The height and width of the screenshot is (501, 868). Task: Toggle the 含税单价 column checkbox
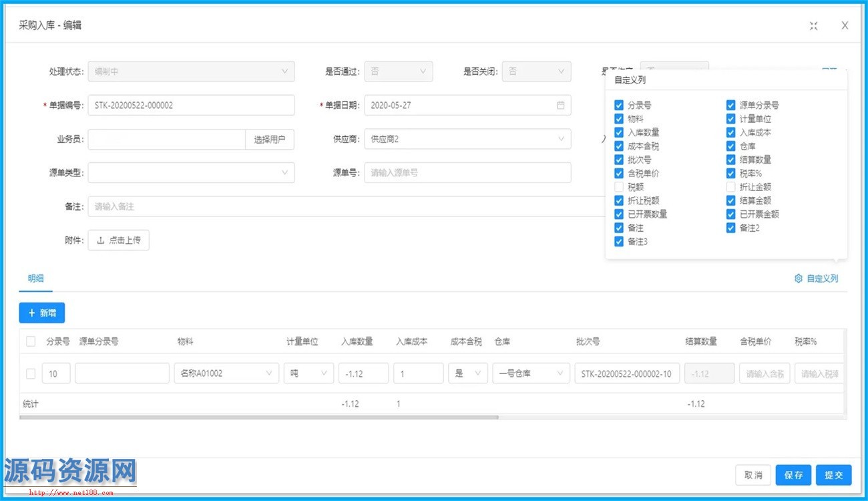tap(619, 174)
